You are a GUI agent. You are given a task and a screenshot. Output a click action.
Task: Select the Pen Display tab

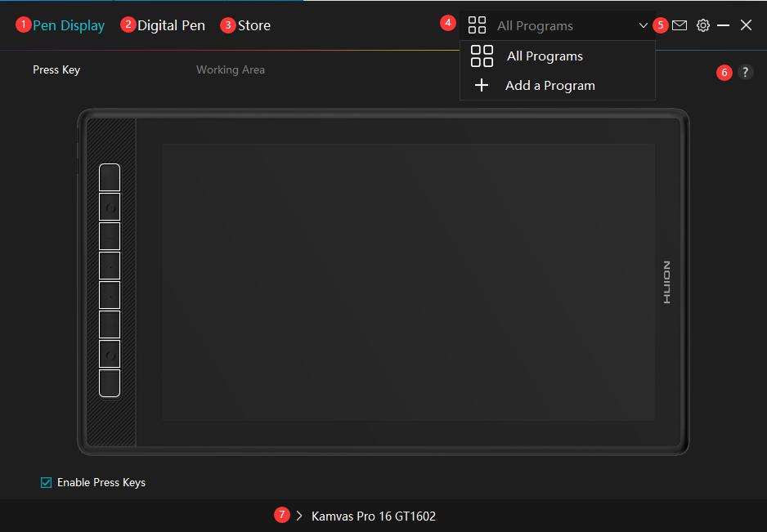[x=69, y=25]
